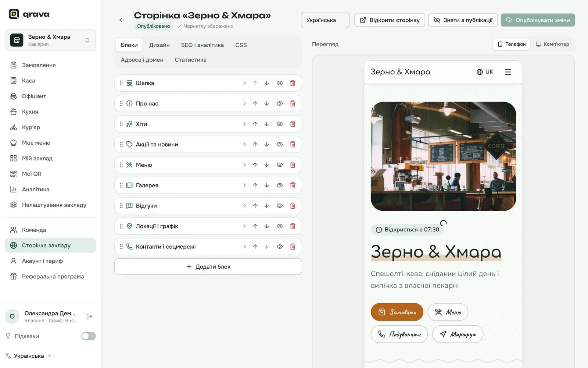Open Кур'єр in the sidebar

point(50,127)
